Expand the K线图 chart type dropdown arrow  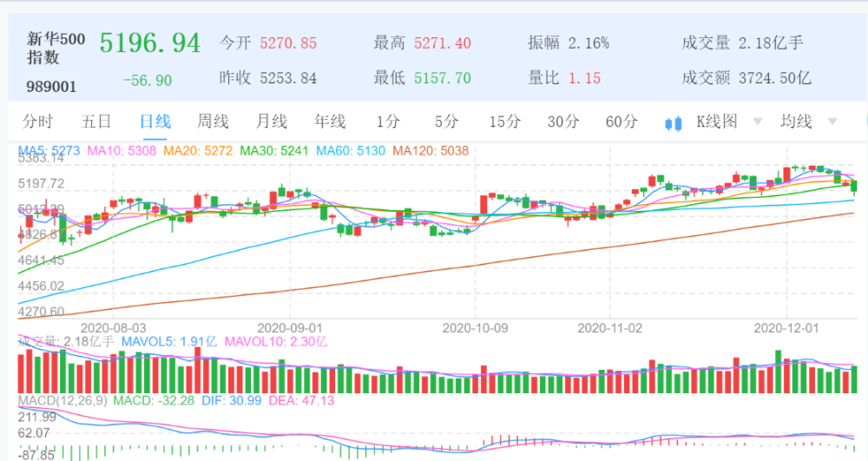click(x=757, y=122)
